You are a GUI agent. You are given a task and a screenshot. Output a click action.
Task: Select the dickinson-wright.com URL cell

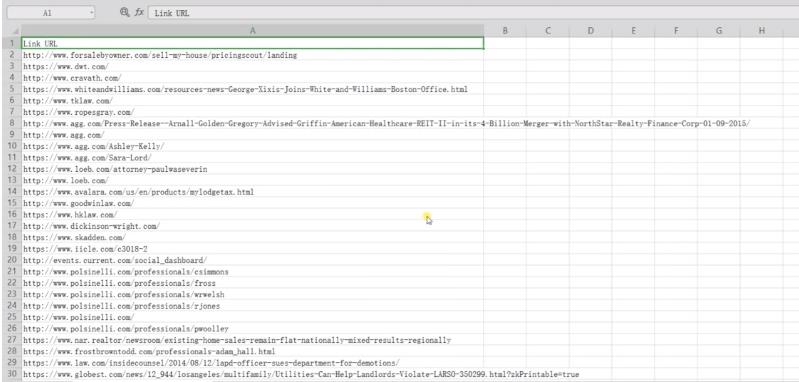pos(252,226)
